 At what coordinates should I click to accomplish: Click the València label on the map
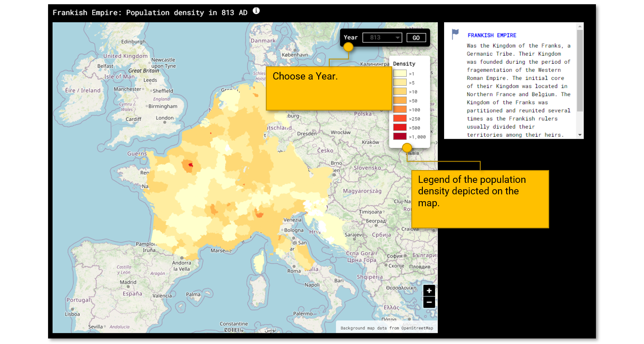(x=162, y=296)
